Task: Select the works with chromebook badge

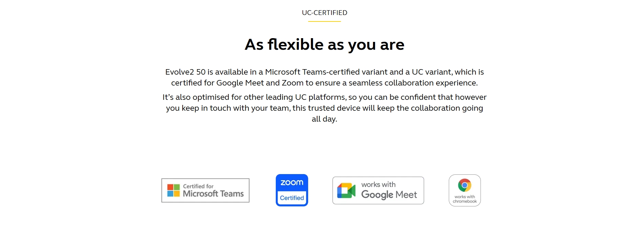Action: click(x=464, y=190)
